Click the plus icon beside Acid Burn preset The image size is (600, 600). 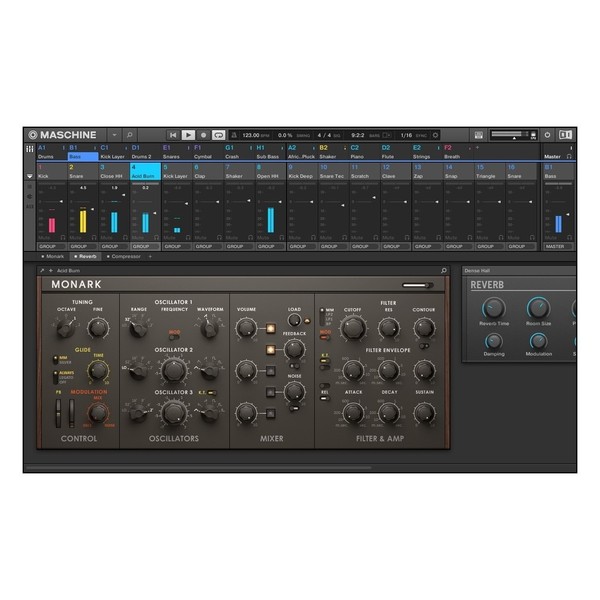(51, 271)
